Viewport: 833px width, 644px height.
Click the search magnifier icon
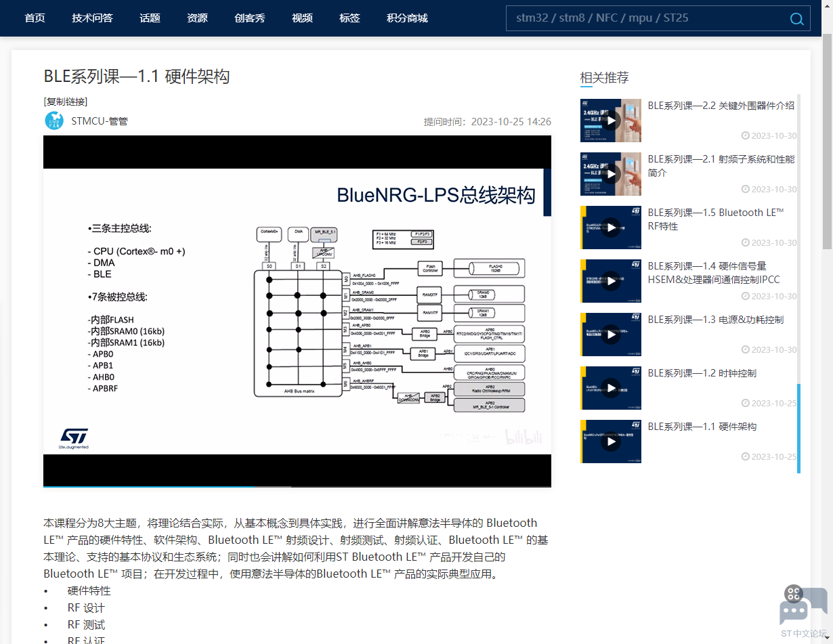click(796, 19)
